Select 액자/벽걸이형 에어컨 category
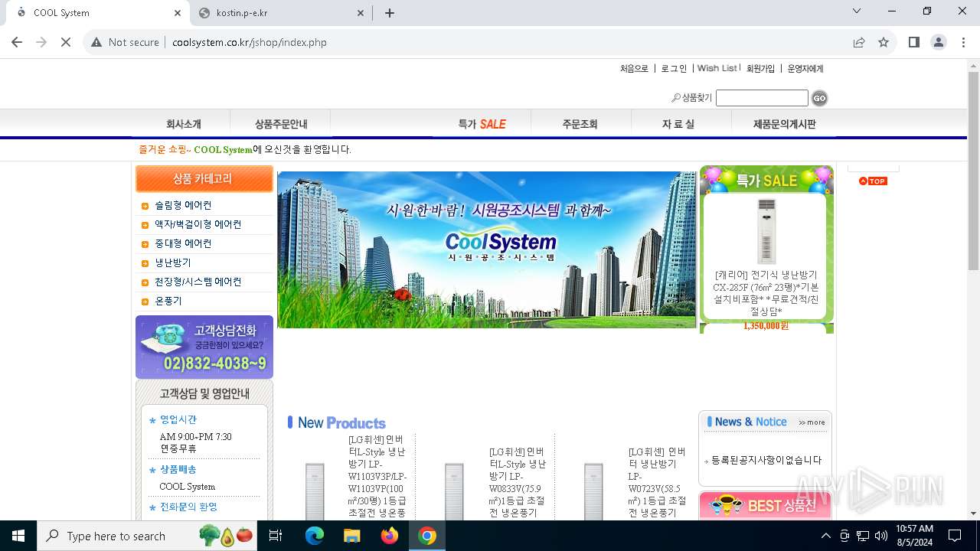The image size is (980, 551). pos(198,224)
